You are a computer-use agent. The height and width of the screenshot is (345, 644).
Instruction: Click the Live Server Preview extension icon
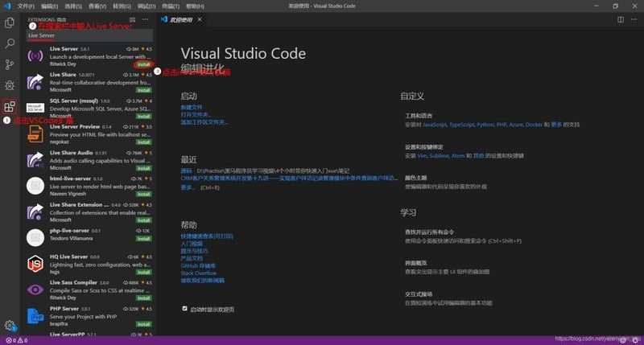tap(35, 133)
